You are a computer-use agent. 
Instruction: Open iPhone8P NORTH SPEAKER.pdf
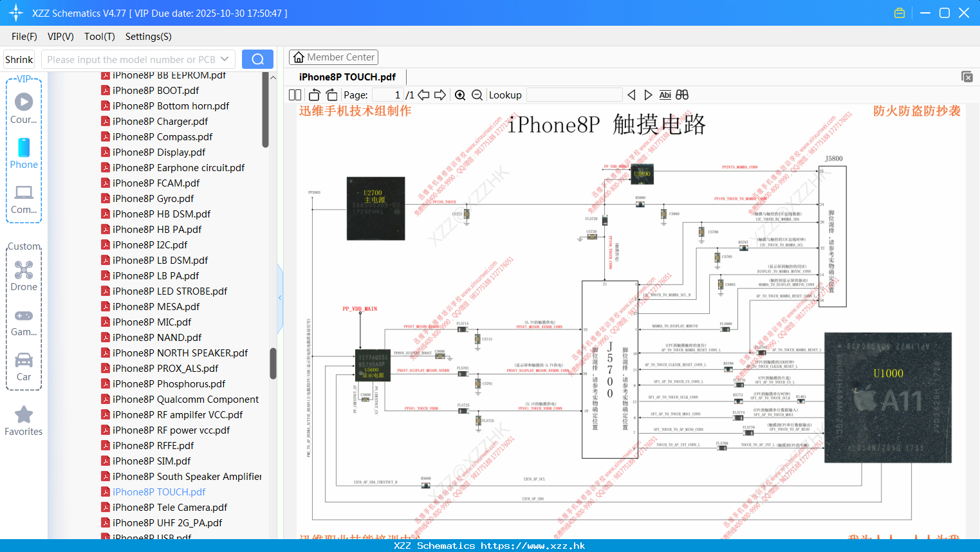180,353
